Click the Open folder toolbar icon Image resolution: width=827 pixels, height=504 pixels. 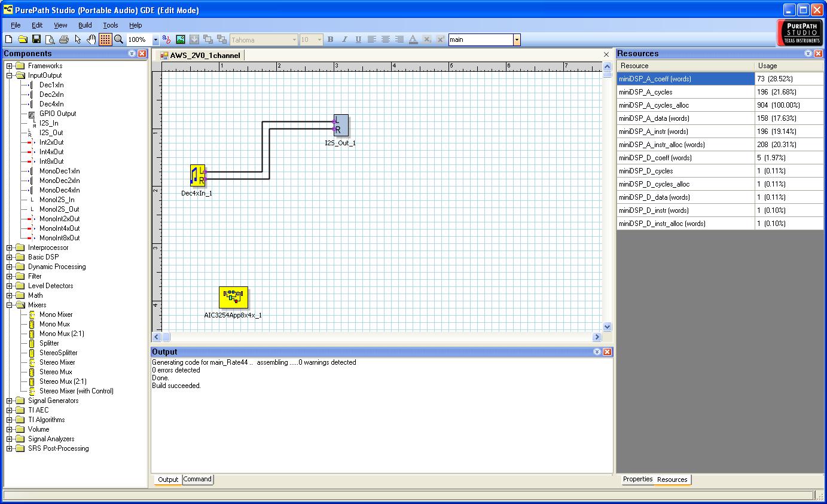(x=23, y=39)
